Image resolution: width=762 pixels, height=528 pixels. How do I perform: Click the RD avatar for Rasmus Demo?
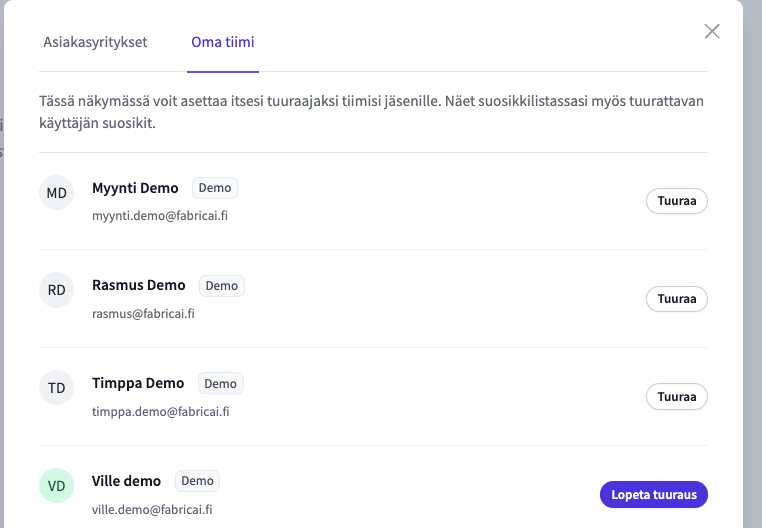pyautogui.click(x=56, y=290)
